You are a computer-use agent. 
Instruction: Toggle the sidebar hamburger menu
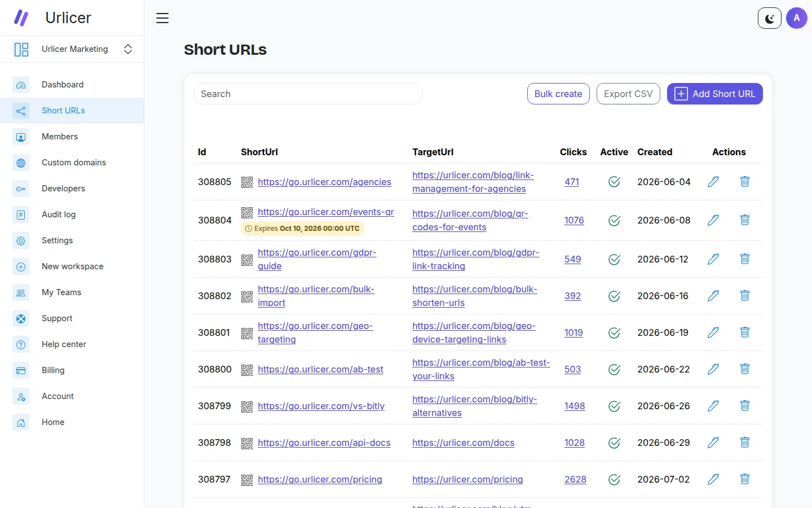point(162,18)
